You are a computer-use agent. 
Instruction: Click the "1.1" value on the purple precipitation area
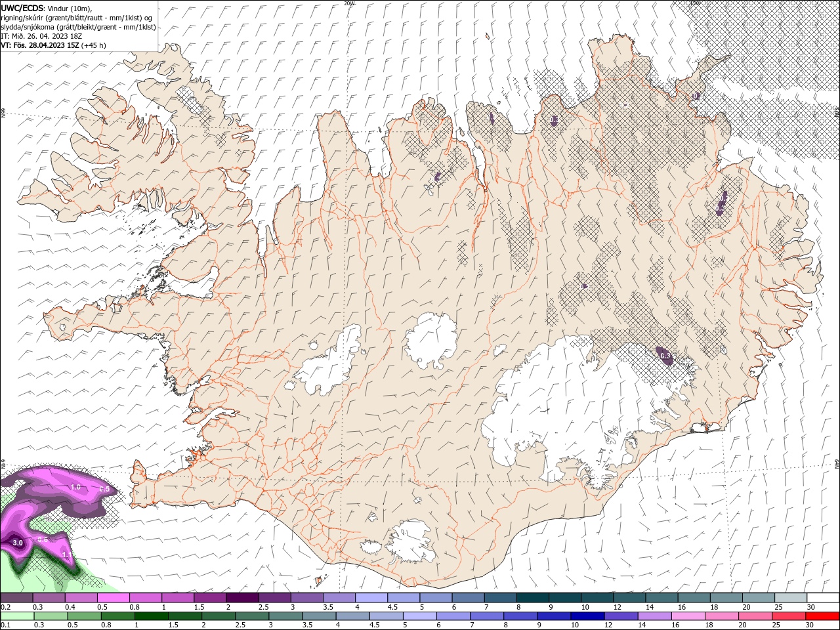(x=66, y=555)
